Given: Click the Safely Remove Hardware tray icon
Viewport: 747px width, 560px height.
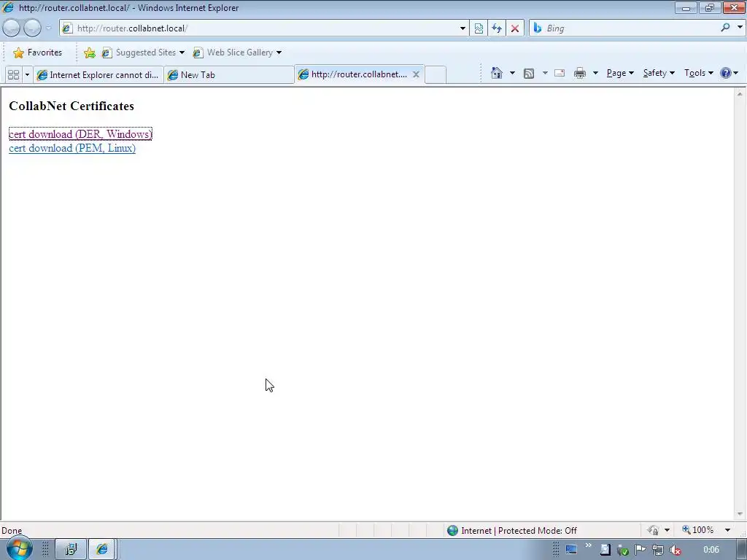Looking at the screenshot, I should (x=623, y=550).
